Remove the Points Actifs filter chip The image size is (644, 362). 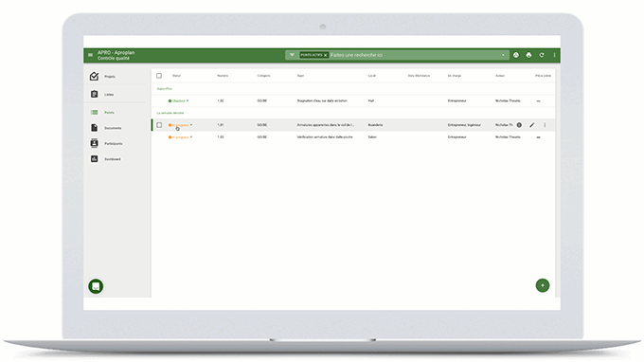[325, 55]
